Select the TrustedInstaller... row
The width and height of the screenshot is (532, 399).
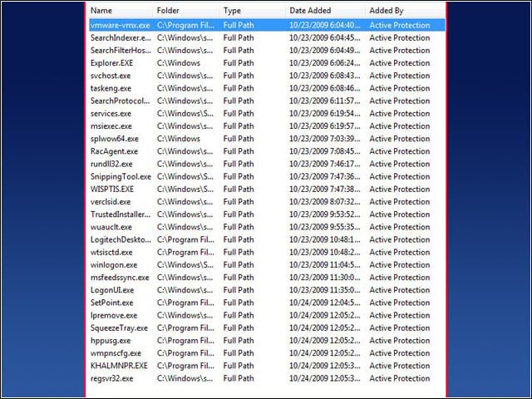[267, 214]
